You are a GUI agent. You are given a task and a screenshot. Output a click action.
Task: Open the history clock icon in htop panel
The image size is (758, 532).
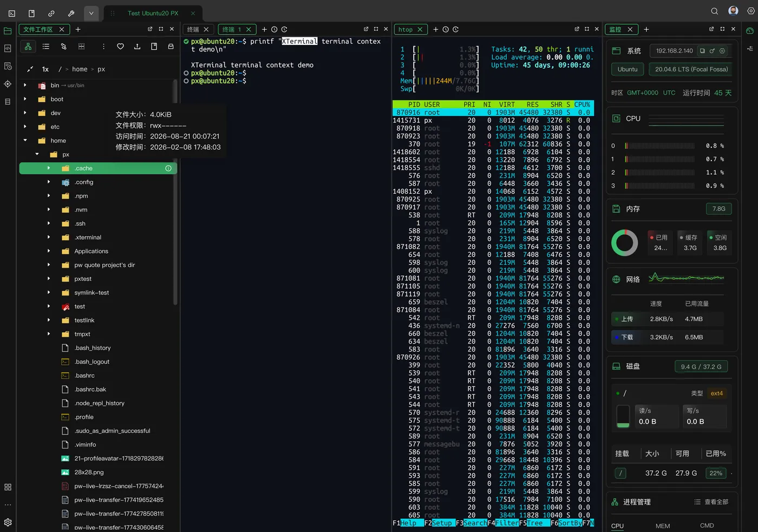pyautogui.click(x=446, y=29)
